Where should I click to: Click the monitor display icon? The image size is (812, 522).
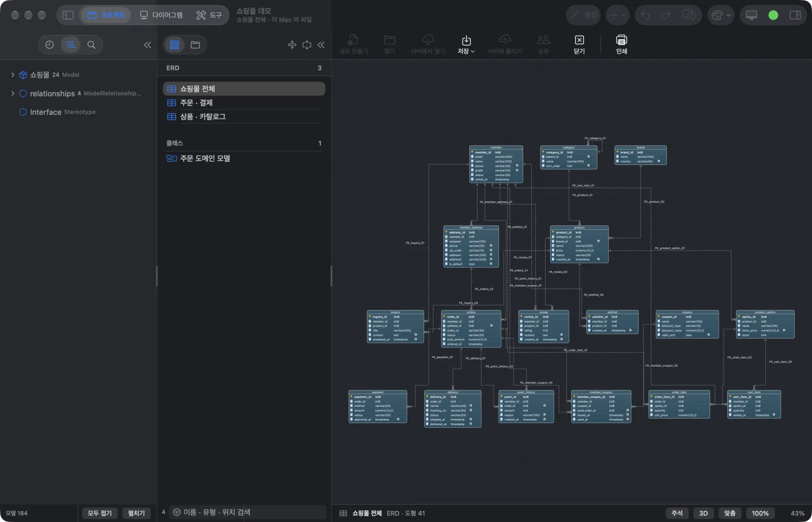[x=752, y=15]
